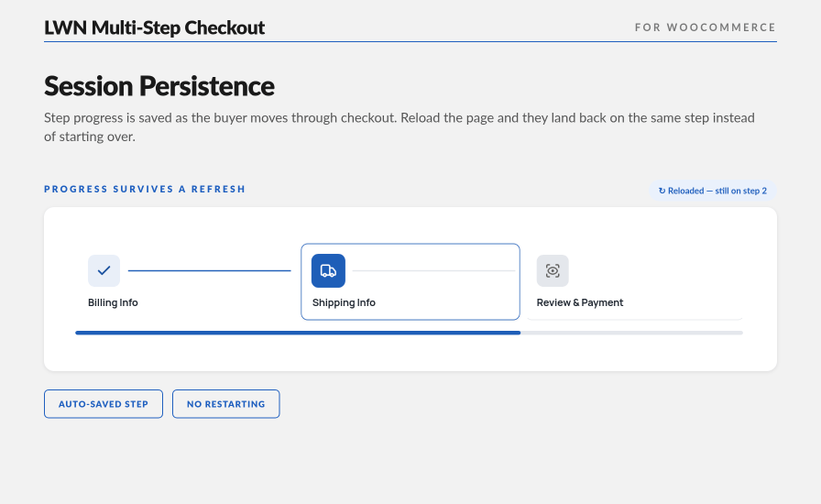821x504 pixels.
Task: Select the Billing Info step label
Action: coord(113,302)
